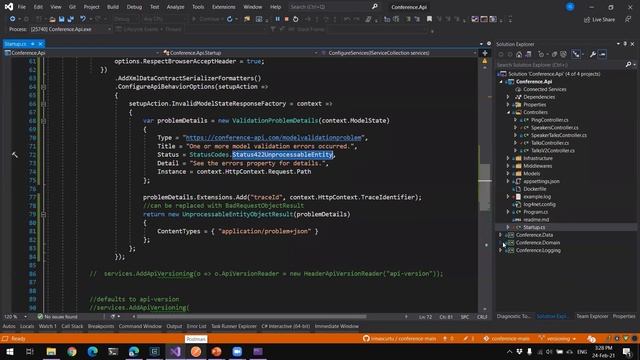Select appsettings.json in Solution Explorer
Viewport: 640px width, 360px height.
(x=541, y=181)
